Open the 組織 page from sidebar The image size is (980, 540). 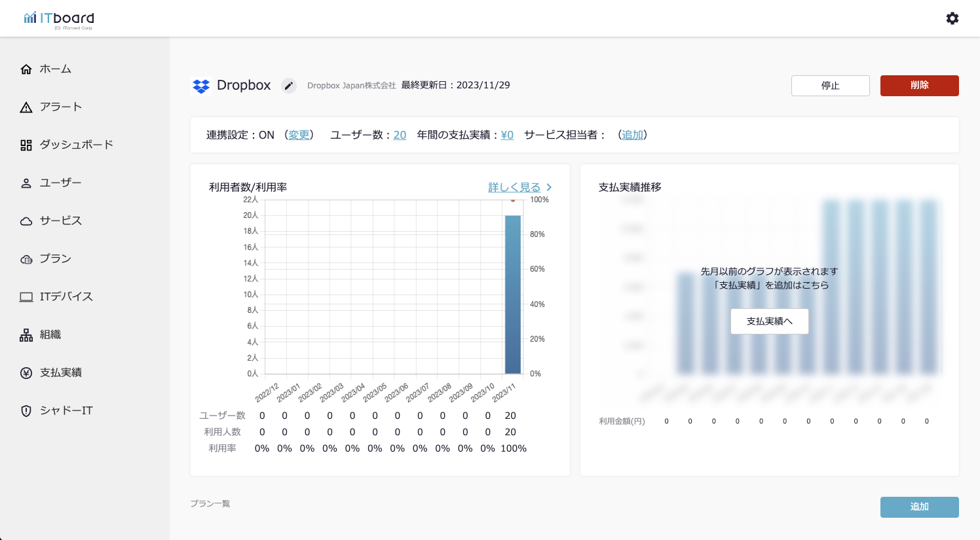(50, 335)
